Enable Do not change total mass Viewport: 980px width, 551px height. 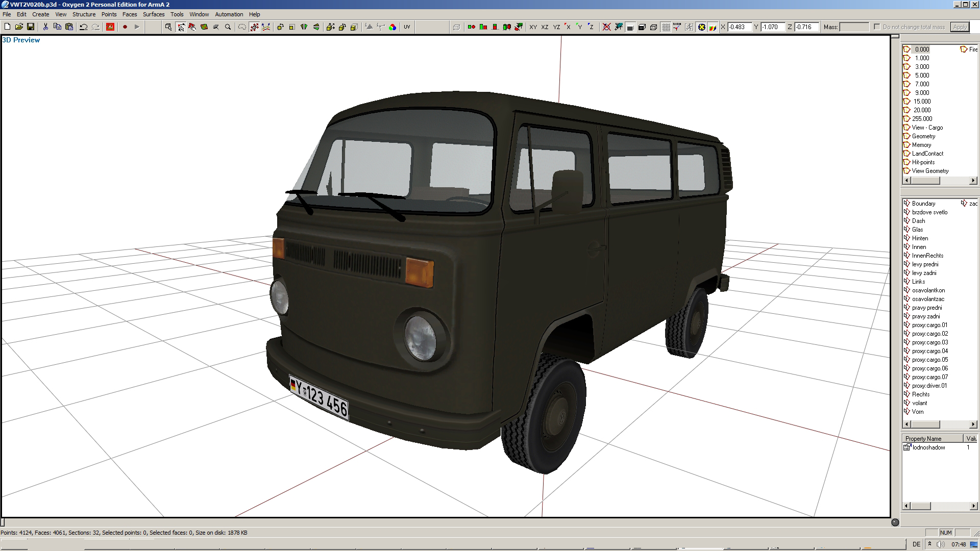coord(877,27)
